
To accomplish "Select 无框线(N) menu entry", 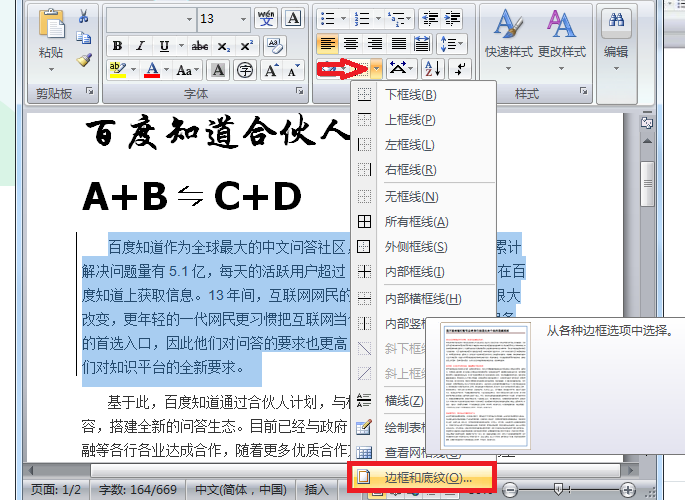I will (x=423, y=197).
